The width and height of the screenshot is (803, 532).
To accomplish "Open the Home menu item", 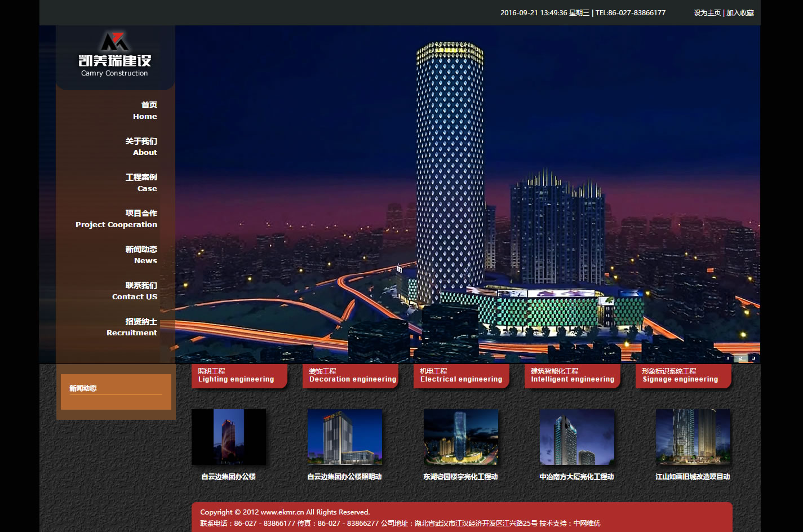I will pos(145,110).
